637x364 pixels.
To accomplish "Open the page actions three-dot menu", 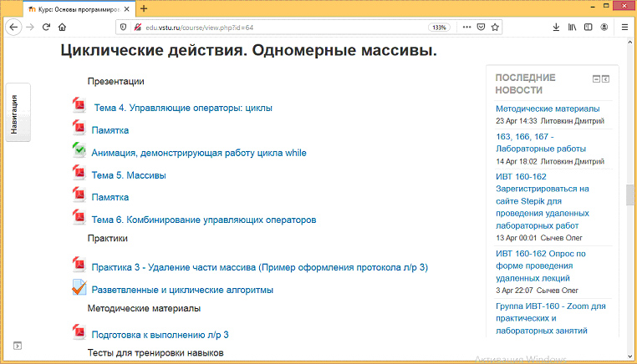I will click(466, 27).
